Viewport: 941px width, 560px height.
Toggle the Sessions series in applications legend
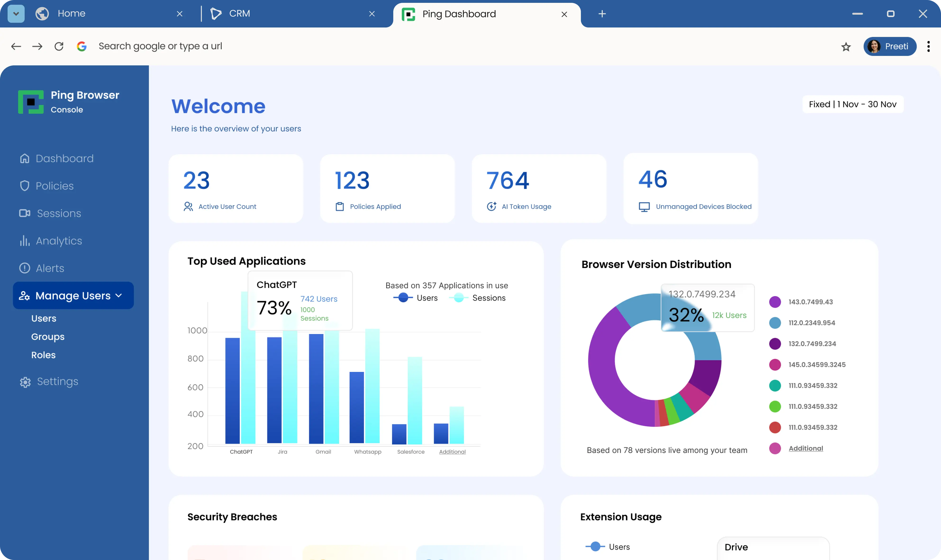coord(459,298)
